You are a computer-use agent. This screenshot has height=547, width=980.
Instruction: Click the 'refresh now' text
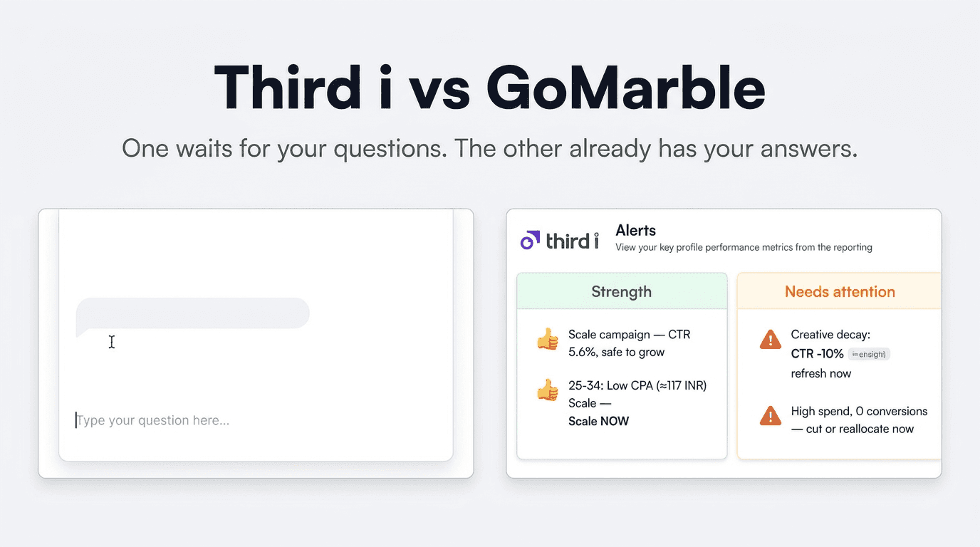click(x=821, y=373)
